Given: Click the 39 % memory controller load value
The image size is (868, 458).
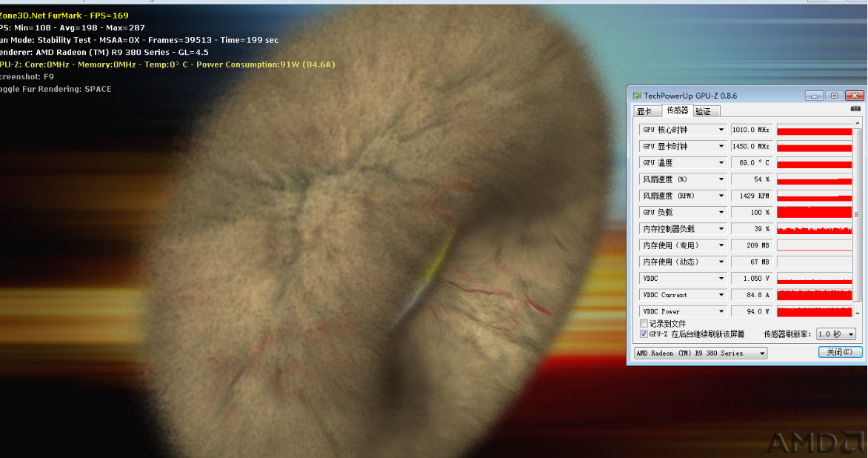Looking at the screenshot, I should point(751,229).
